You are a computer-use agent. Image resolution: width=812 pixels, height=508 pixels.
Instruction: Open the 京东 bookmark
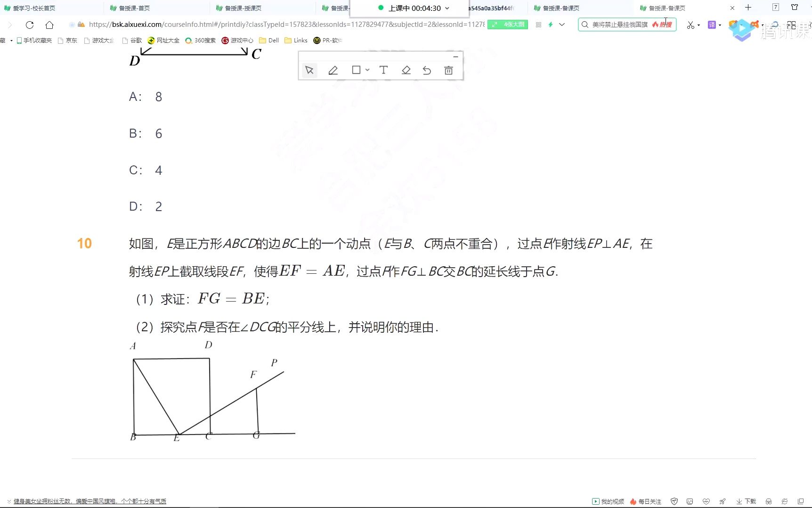pos(67,41)
